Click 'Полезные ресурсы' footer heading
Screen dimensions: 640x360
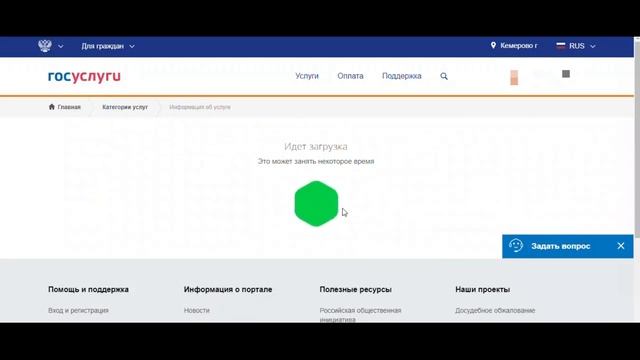[x=356, y=289]
